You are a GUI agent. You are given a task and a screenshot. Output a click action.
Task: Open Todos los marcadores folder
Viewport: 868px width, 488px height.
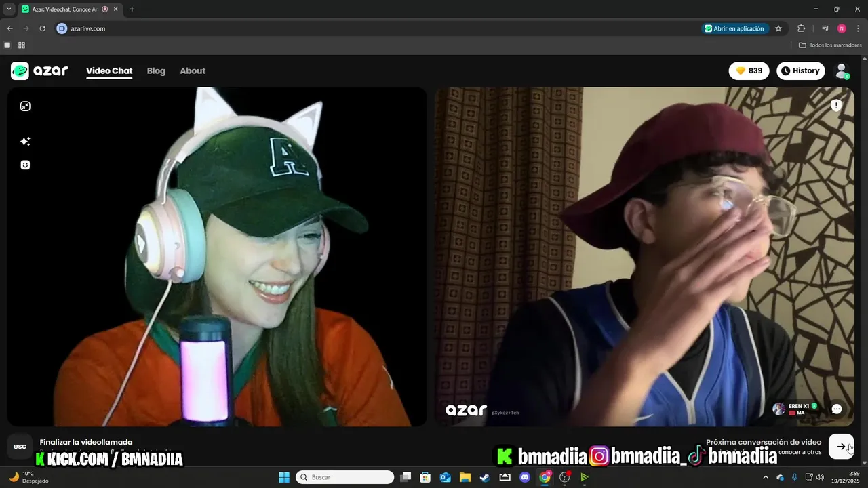(830, 45)
